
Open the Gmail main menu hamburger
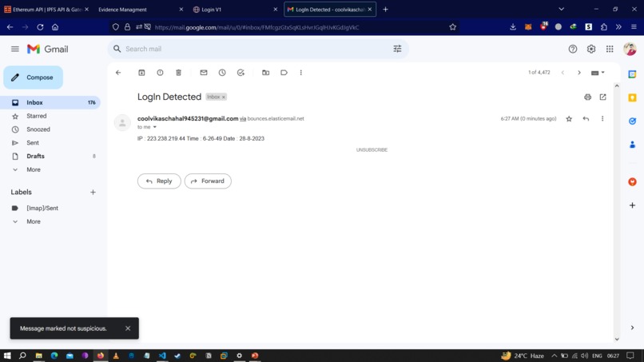(x=15, y=49)
